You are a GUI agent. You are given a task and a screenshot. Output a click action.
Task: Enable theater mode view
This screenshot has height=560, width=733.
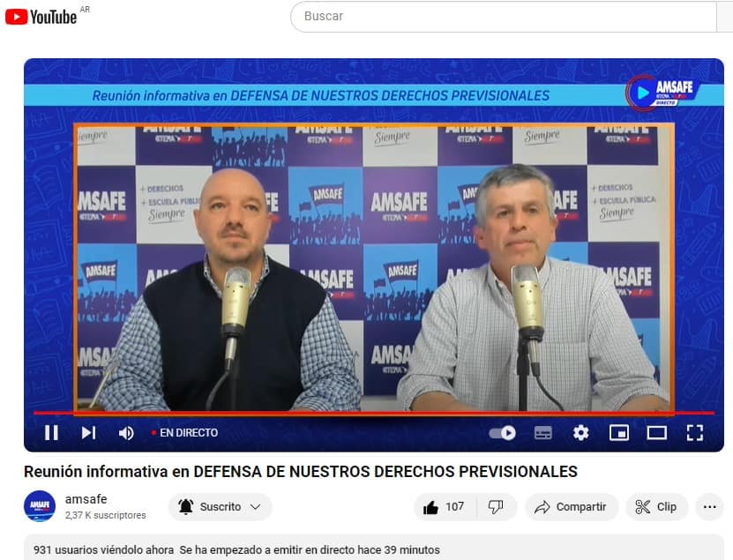click(657, 433)
